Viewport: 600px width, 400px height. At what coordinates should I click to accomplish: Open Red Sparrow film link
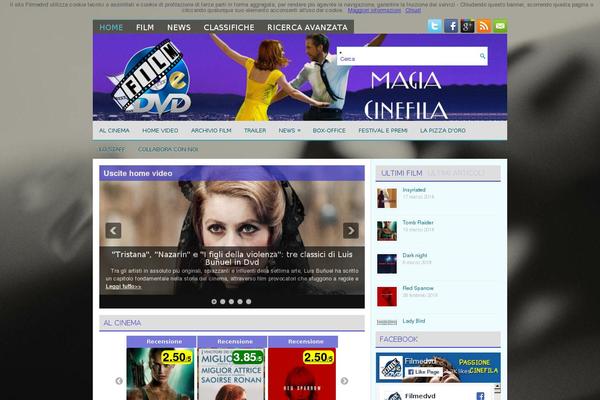coord(418,288)
